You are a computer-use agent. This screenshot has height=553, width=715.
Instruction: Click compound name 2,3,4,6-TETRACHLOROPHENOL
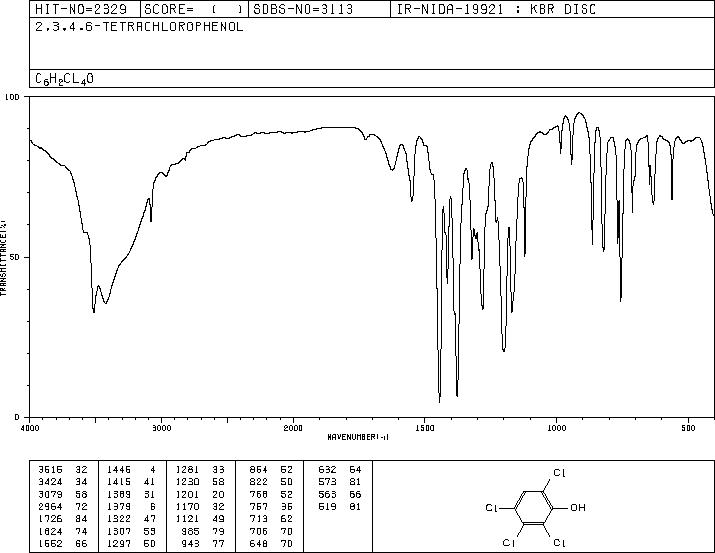(x=139, y=27)
